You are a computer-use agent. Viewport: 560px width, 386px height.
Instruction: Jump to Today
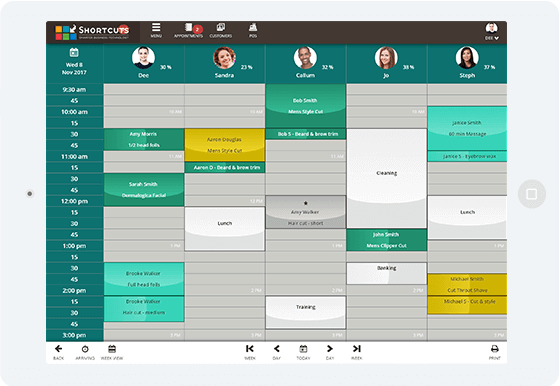(303, 352)
